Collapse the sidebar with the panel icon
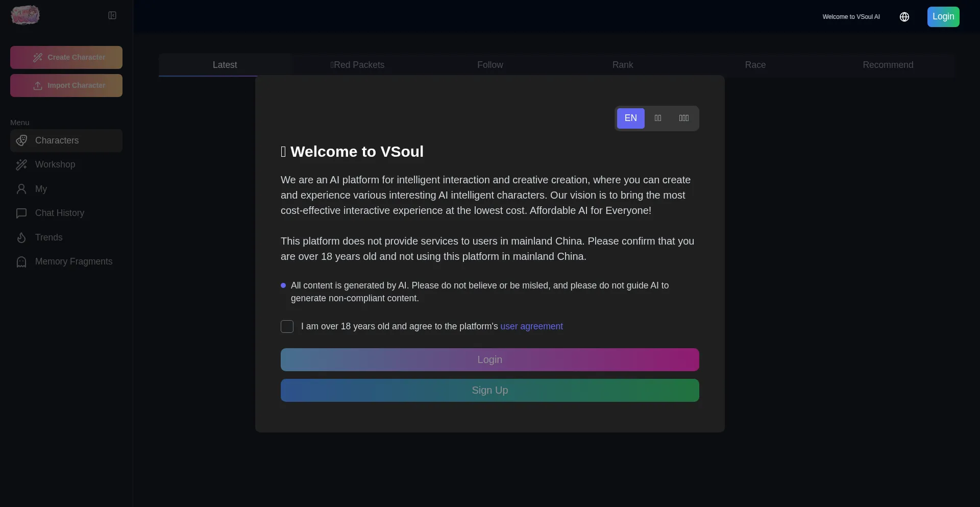Image resolution: width=980 pixels, height=507 pixels. pos(112,15)
